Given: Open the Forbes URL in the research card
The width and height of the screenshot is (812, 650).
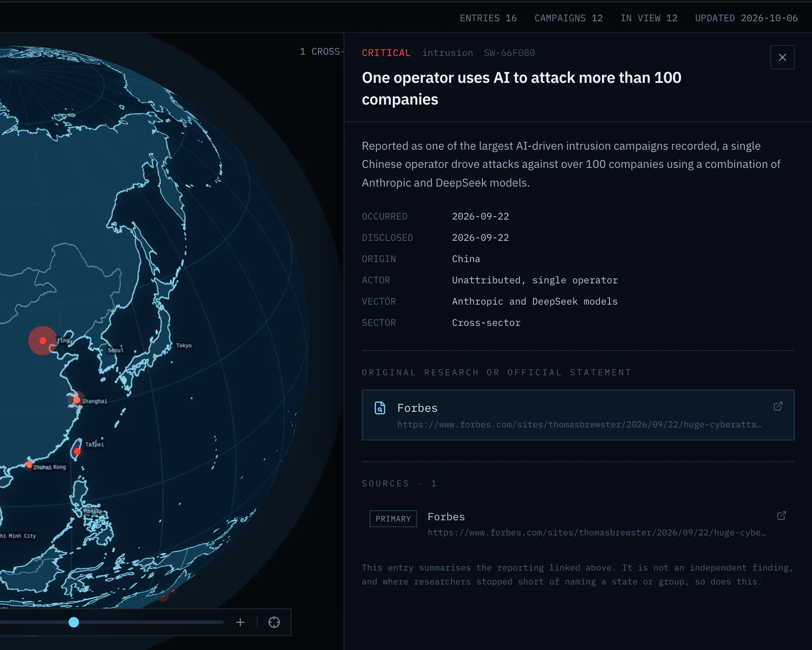Looking at the screenshot, I should (x=580, y=424).
